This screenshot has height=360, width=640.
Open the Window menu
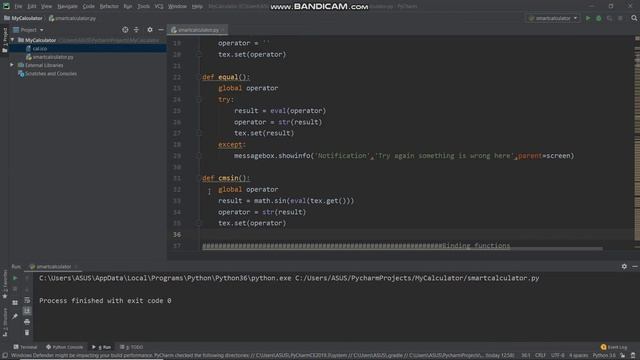177,6
